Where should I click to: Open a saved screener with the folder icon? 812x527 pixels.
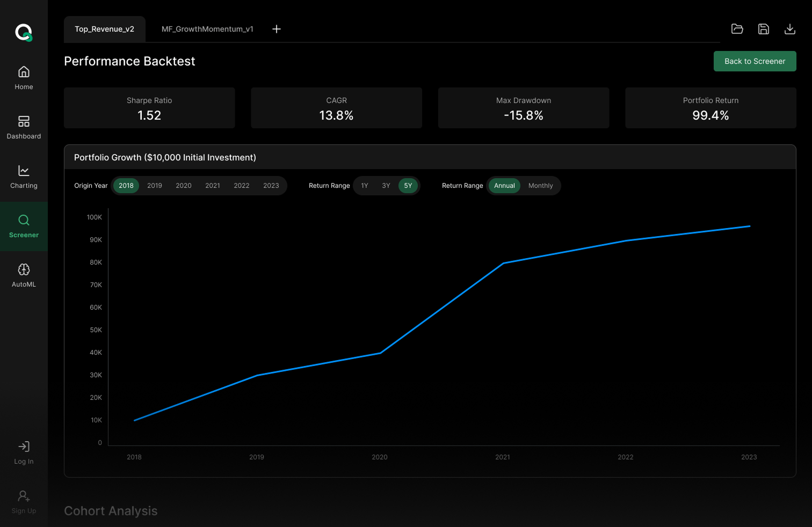point(737,29)
